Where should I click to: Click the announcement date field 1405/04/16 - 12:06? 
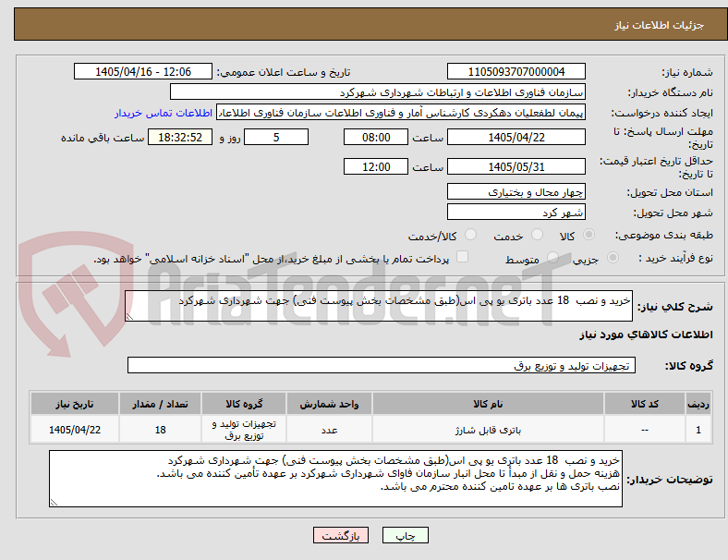click(143, 71)
